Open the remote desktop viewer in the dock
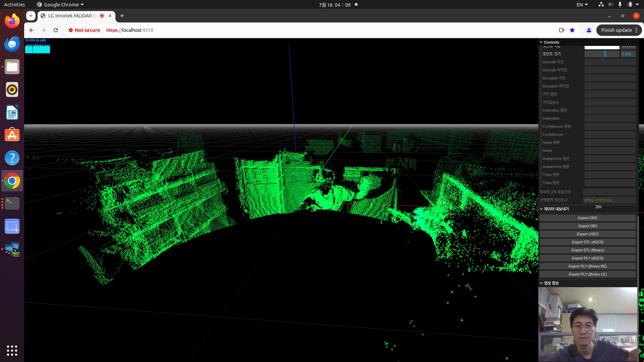This screenshot has height=362, width=644. pyautogui.click(x=12, y=249)
